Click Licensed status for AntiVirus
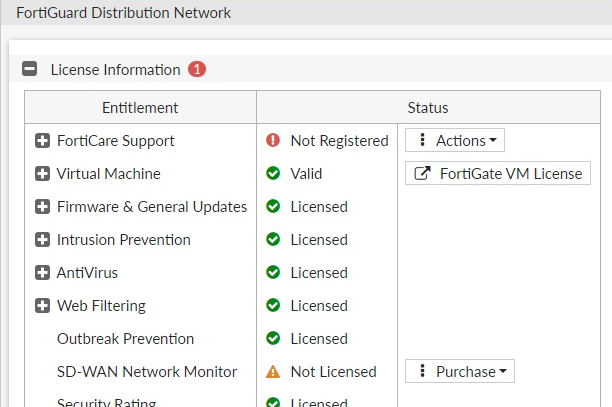 click(319, 273)
